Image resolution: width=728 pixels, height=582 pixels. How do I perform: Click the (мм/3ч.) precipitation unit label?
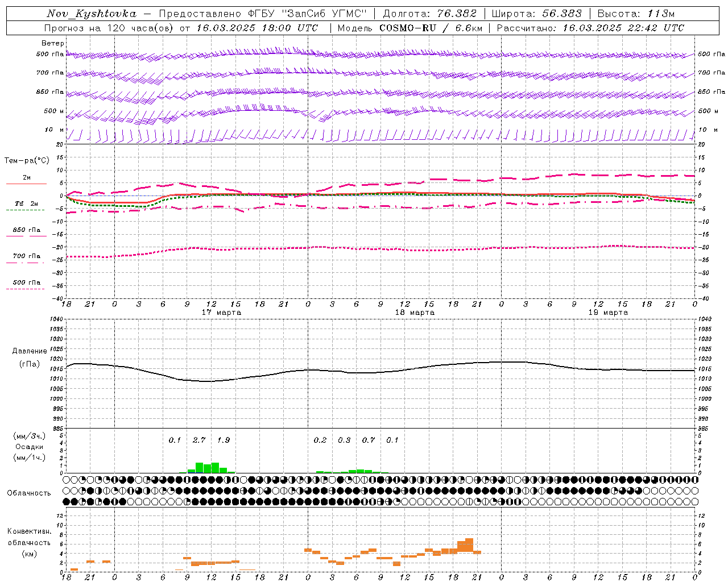(30, 436)
